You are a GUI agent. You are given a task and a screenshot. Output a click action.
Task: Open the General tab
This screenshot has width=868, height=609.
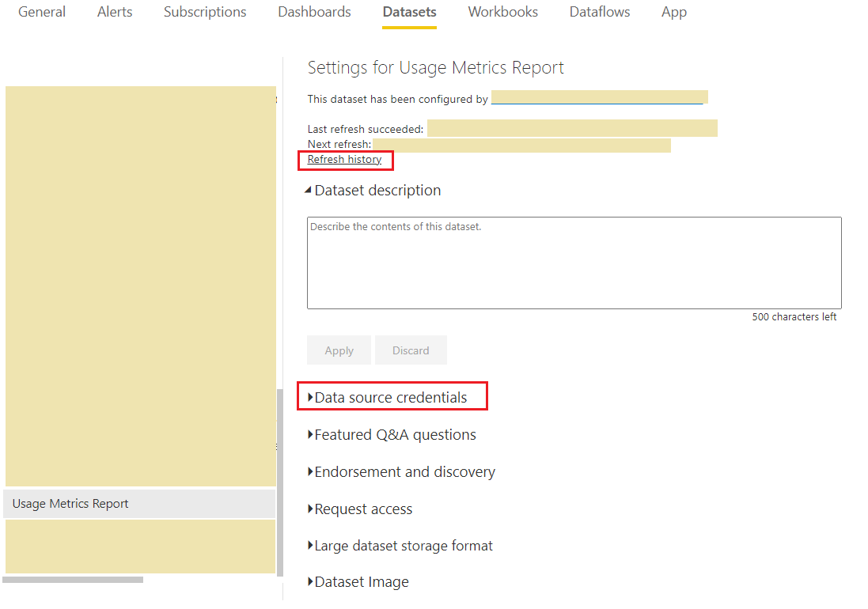pyautogui.click(x=41, y=12)
